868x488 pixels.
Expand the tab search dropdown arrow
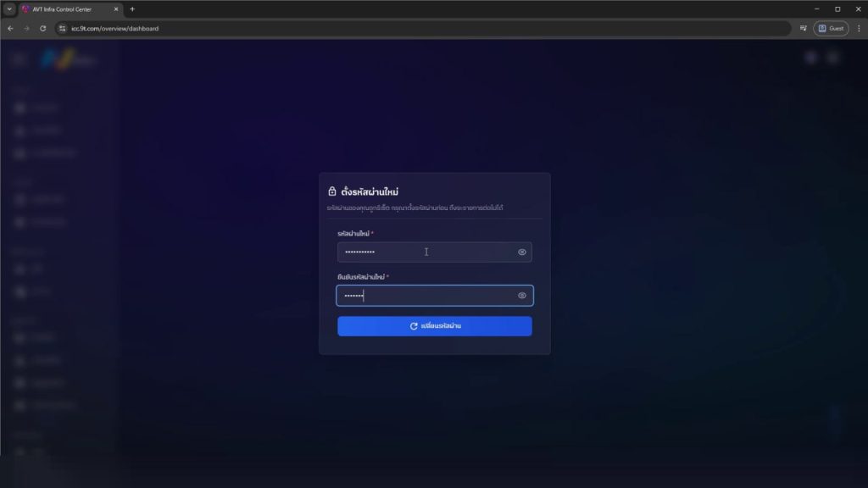9,8
